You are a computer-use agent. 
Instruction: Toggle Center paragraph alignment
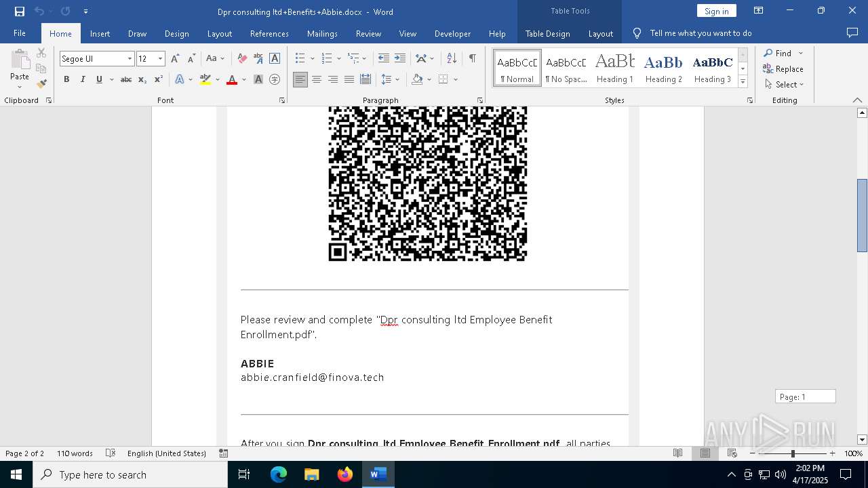(x=317, y=79)
